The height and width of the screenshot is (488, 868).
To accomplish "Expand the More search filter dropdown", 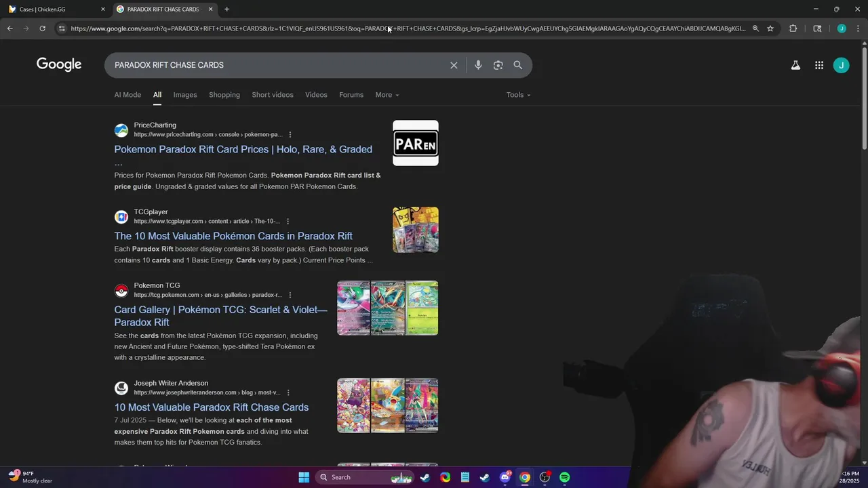I will coord(387,95).
